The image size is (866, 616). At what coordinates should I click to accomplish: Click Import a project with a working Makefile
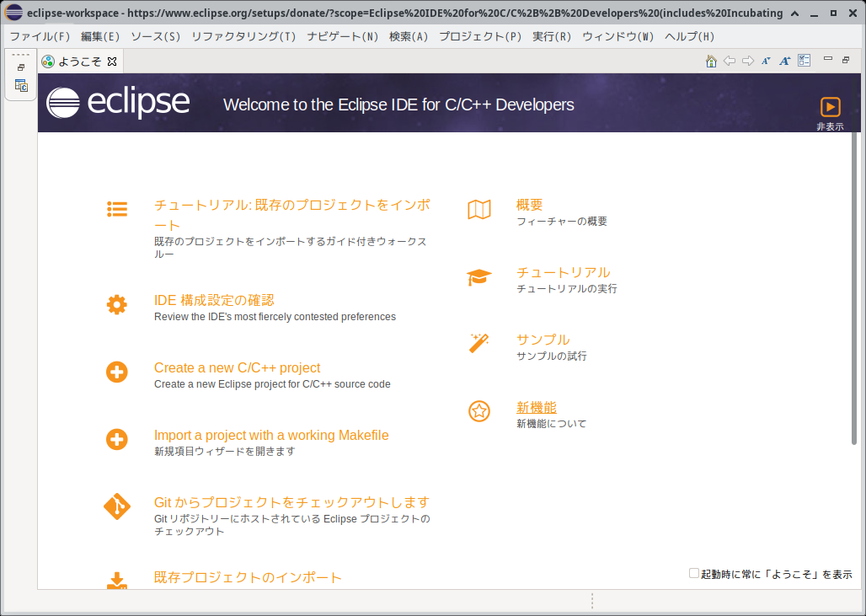pos(271,435)
